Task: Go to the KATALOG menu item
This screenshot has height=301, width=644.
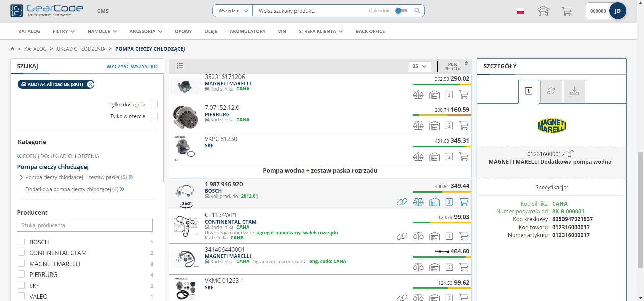Action: (x=29, y=31)
